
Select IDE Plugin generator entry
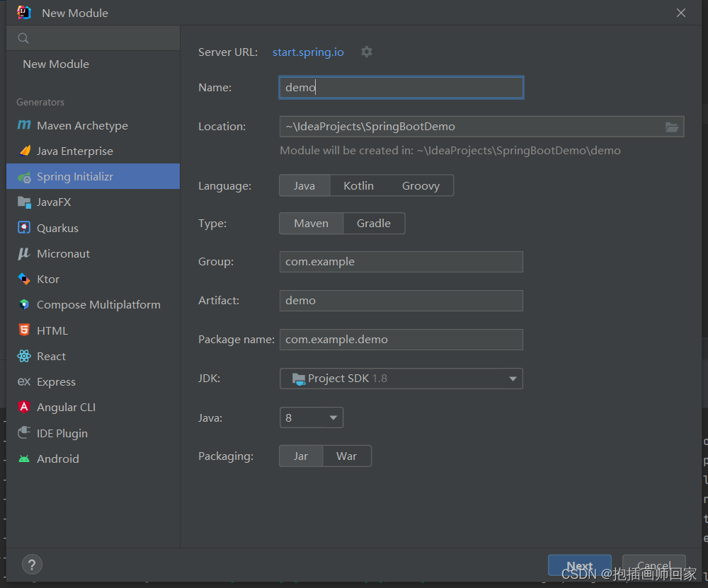[x=93, y=433]
